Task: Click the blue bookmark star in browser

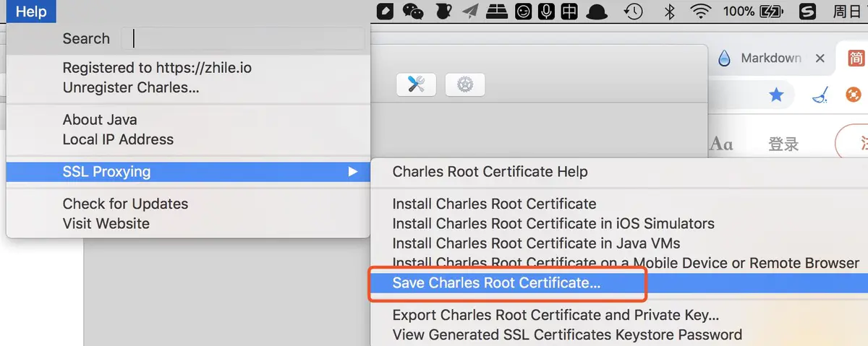Action: click(x=776, y=95)
